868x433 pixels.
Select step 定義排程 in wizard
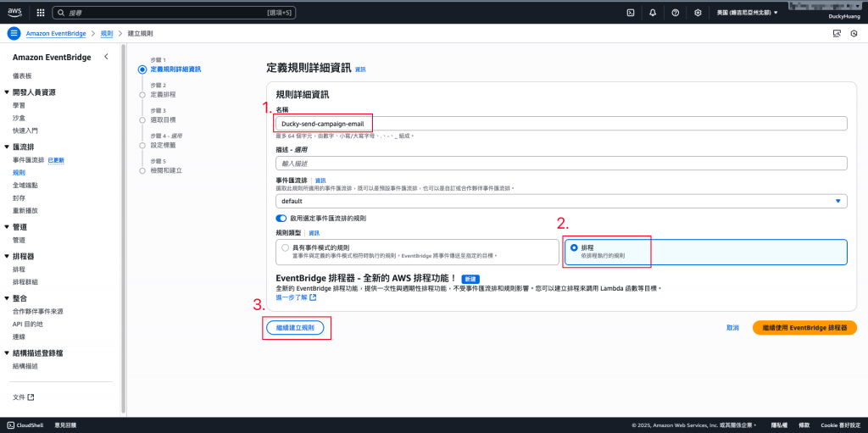click(163, 95)
